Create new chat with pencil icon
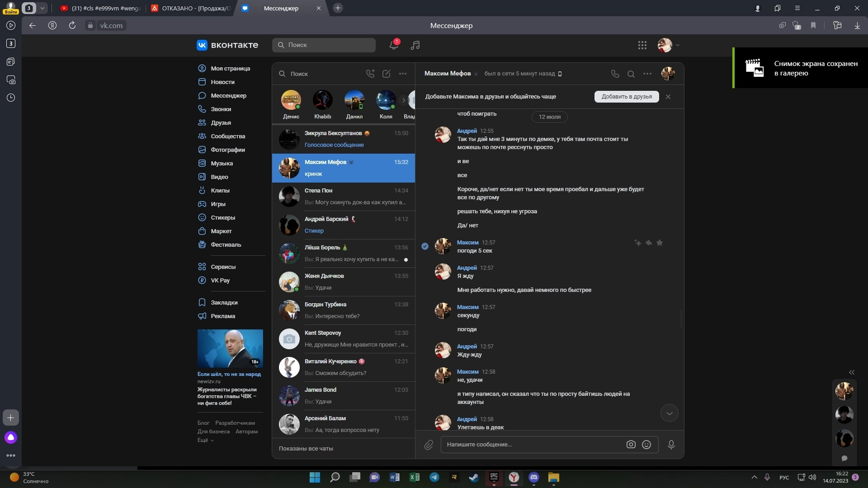The width and height of the screenshot is (868, 488). [x=386, y=74]
